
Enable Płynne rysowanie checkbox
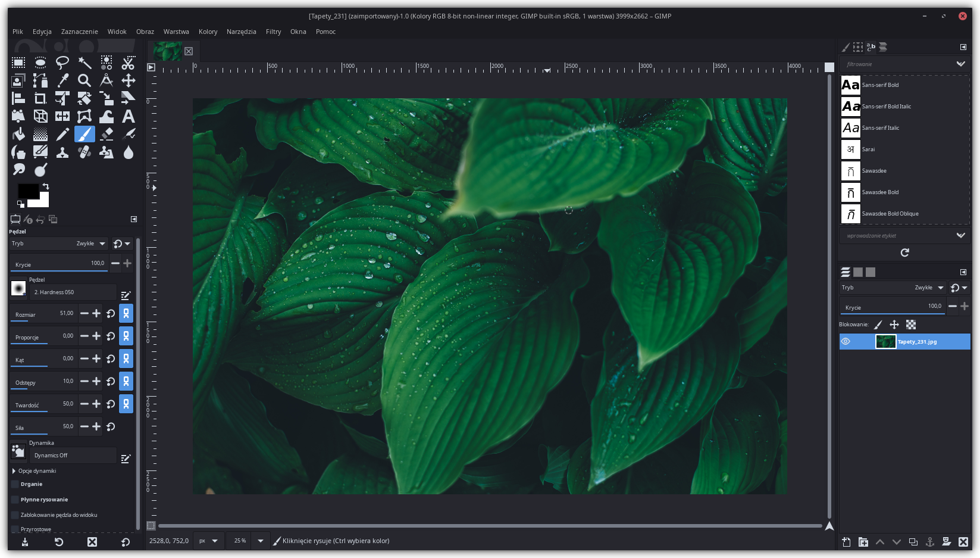click(x=15, y=500)
